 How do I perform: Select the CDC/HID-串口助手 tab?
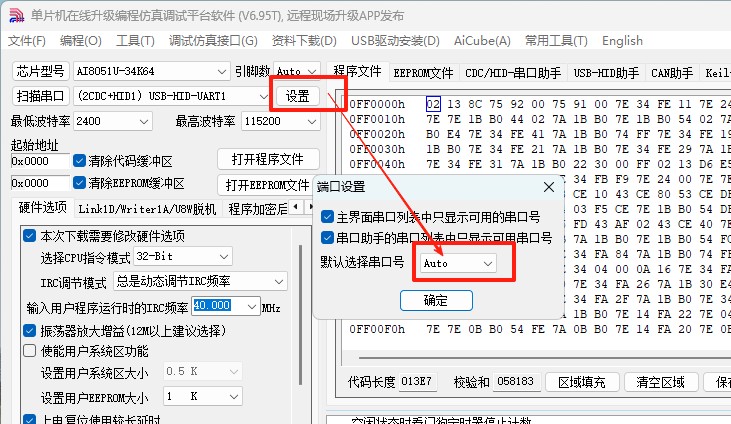click(513, 73)
